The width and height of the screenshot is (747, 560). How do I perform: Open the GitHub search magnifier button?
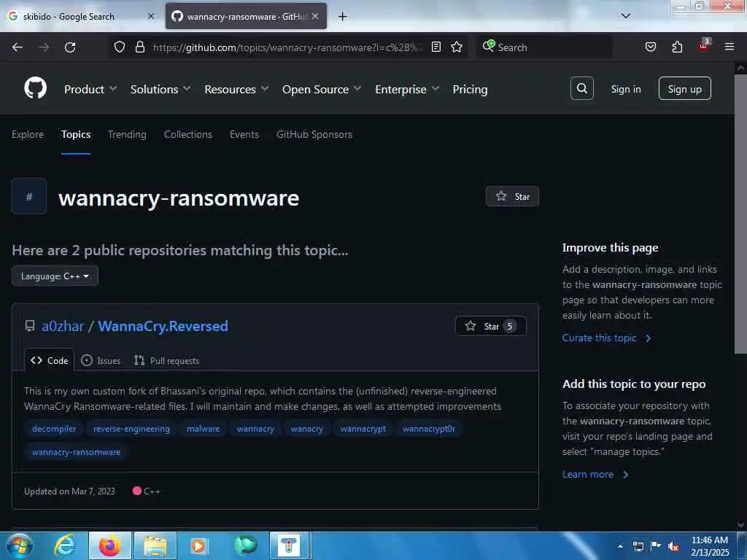pos(581,88)
